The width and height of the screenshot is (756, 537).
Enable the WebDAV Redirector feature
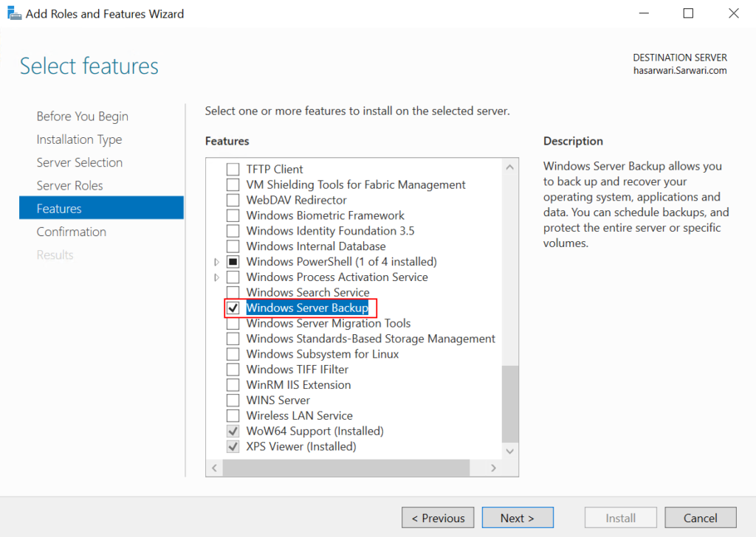(x=233, y=200)
